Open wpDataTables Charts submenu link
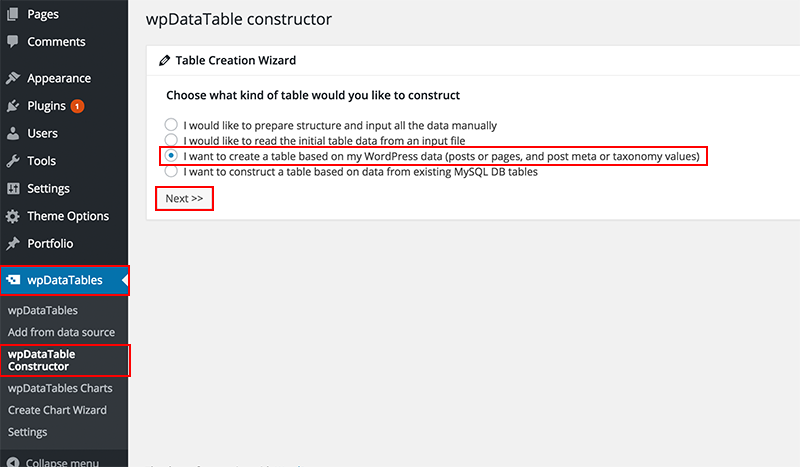 pyautogui.click(x=60, y=388)
